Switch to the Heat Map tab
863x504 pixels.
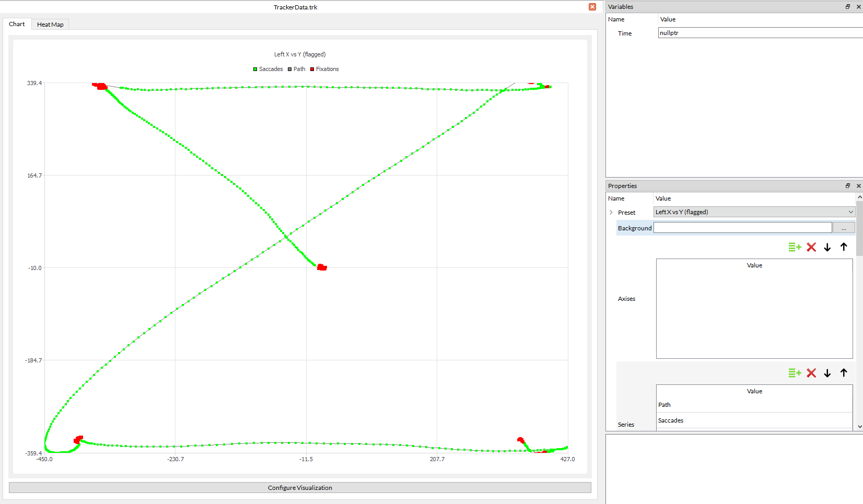50,25
